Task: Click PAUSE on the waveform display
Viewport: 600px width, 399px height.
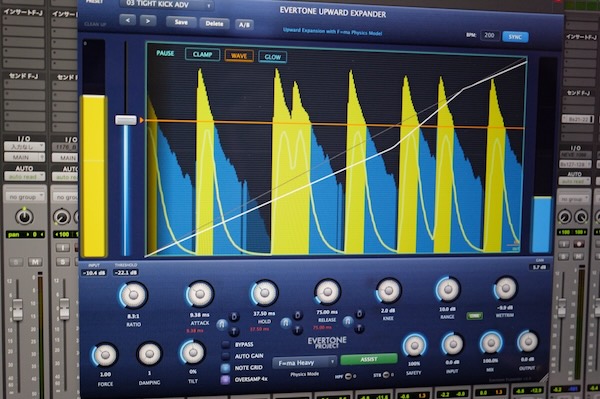Action: click(x=165, y=53)
